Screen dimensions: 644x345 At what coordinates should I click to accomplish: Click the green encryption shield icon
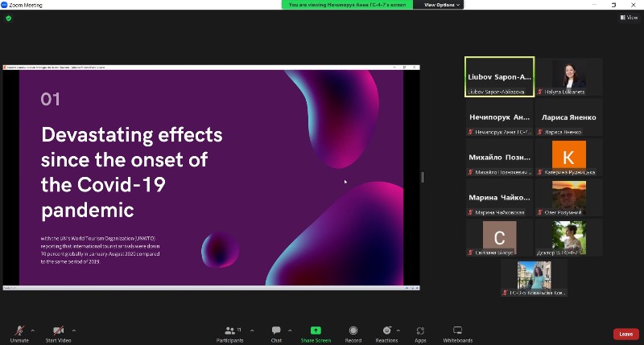9,18
